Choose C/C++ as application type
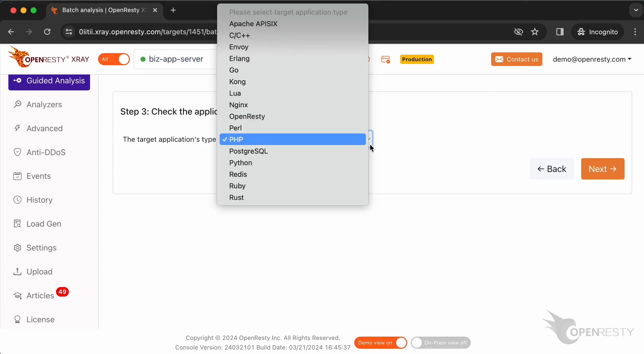644x354 pixels. (292, 35)
